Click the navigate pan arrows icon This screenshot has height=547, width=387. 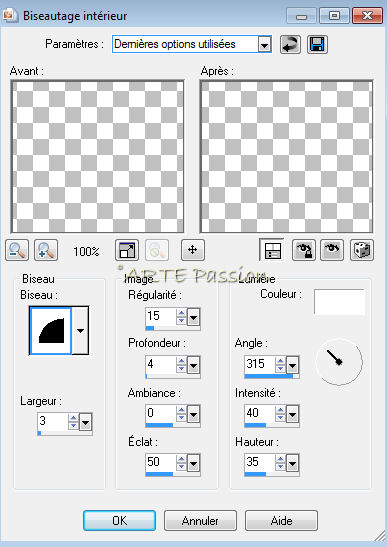click(193, 250)
